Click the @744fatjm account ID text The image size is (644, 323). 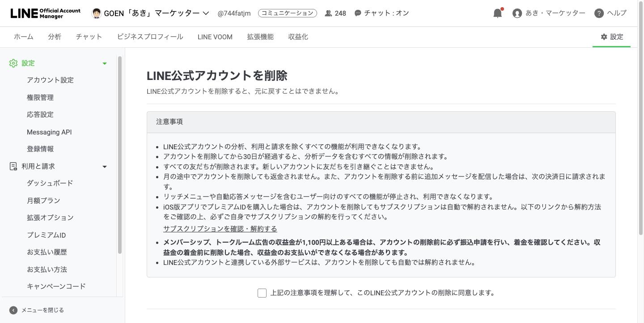pos(234,13)
